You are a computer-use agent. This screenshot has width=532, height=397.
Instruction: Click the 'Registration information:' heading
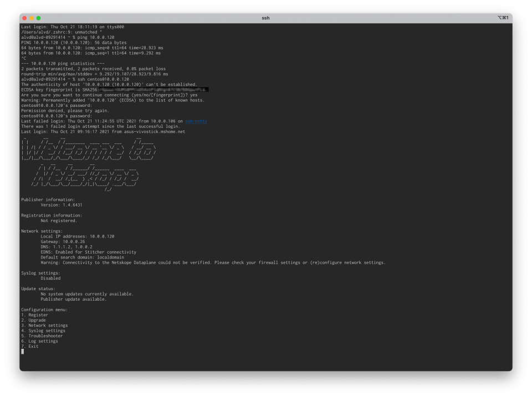52,215
